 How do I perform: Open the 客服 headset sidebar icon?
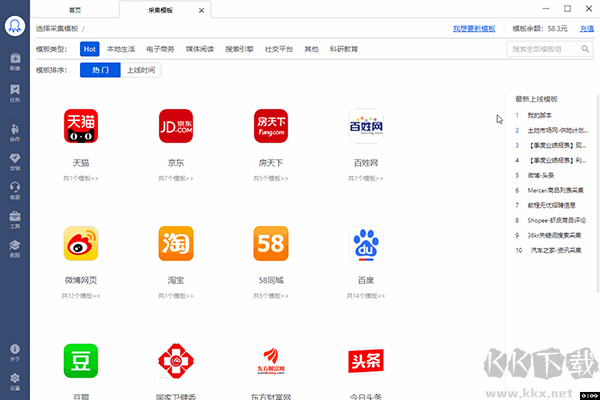[x=15, y=191]
